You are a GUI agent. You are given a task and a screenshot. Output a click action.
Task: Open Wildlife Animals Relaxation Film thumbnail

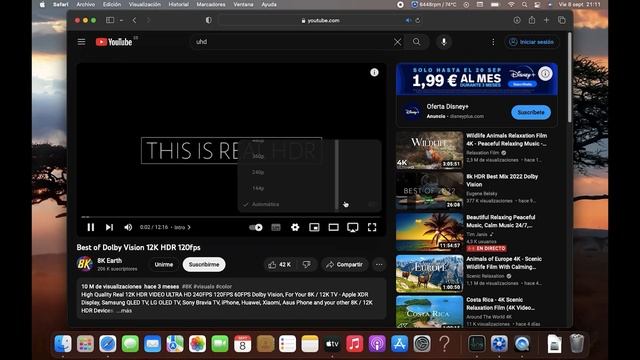429,150
